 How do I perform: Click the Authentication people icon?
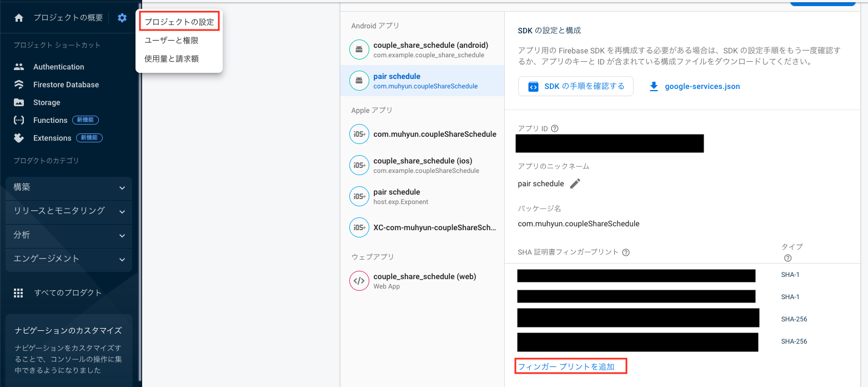point(19,67)
